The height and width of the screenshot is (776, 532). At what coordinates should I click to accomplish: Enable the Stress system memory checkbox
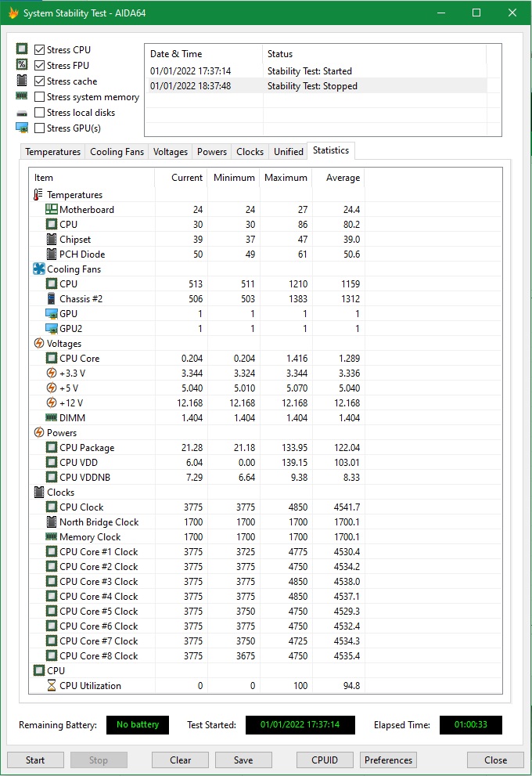coord(40,96)
